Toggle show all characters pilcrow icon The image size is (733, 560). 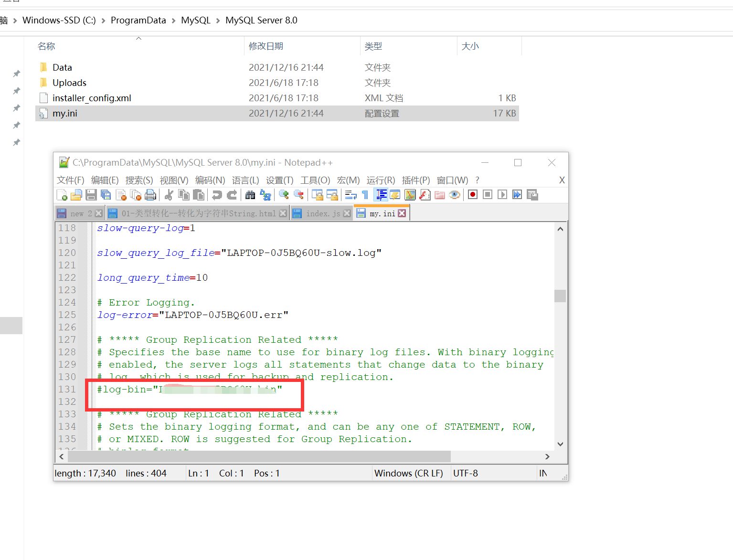pyautogui.click(x=365, y=195)
